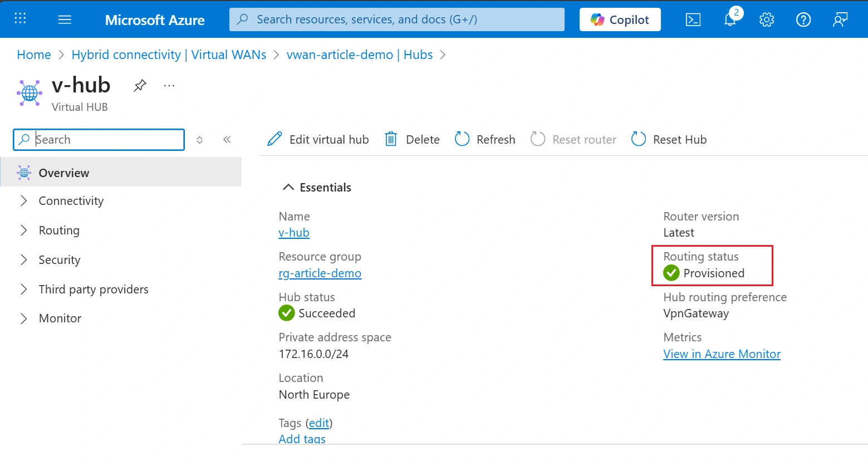Click the Delete toolbar button

412,139
